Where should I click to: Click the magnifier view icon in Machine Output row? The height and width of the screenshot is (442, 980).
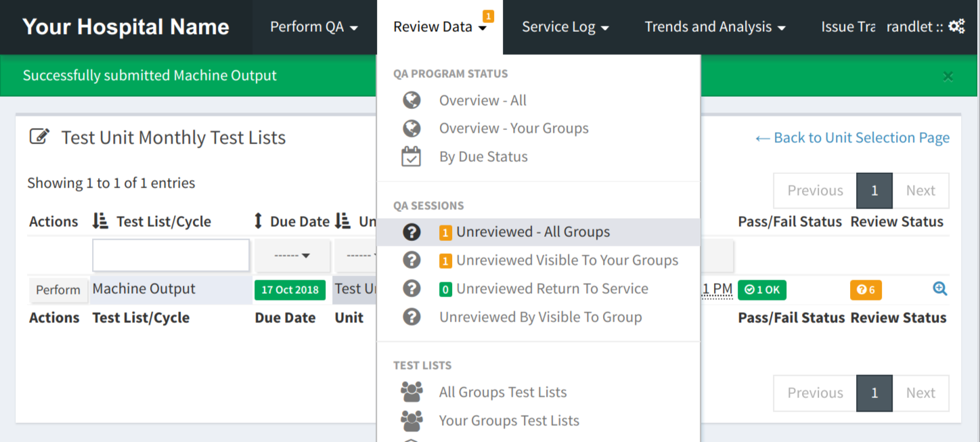[x=939, y=289]
